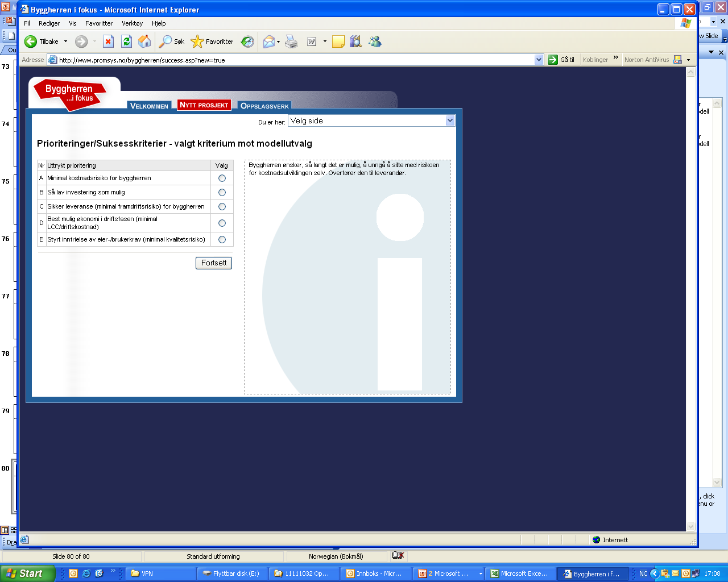Image resolution: width=728 pixels, height=582 pixels.
Task: Open the Rediger menu
Action: point(49,23)
